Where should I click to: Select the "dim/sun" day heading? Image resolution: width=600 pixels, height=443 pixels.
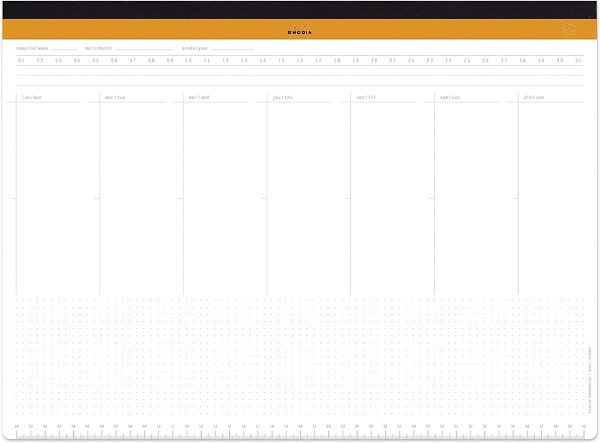(x=534, y=98)
